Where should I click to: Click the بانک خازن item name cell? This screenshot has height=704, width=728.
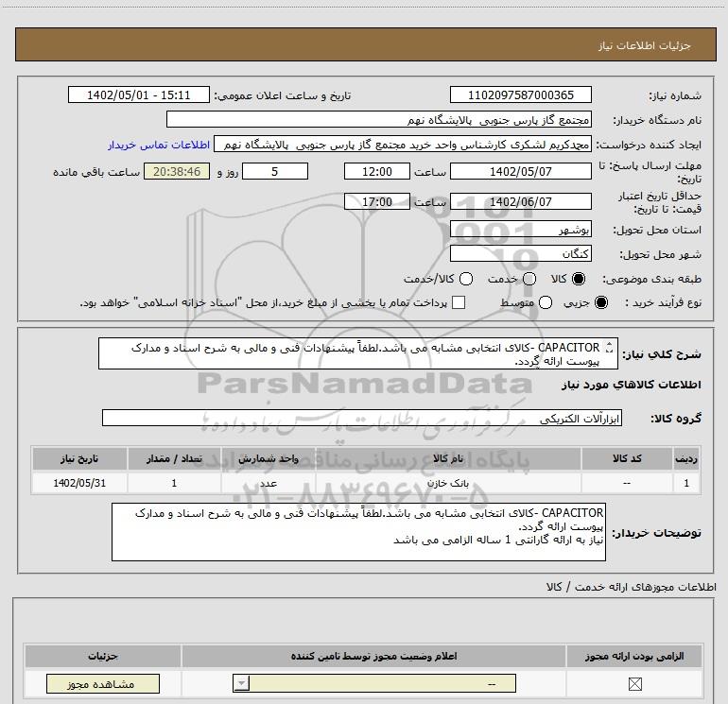pos(448,483)
